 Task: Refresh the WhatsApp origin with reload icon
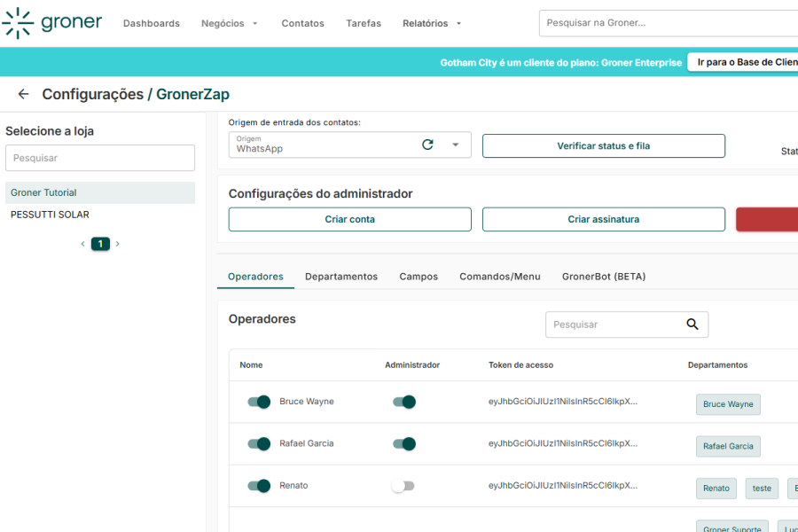(427, 145)
